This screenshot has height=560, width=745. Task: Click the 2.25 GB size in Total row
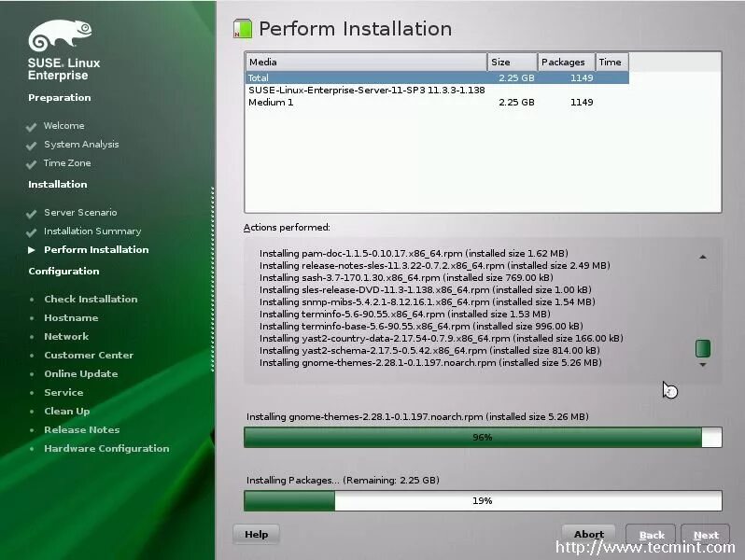click(516, 77)
